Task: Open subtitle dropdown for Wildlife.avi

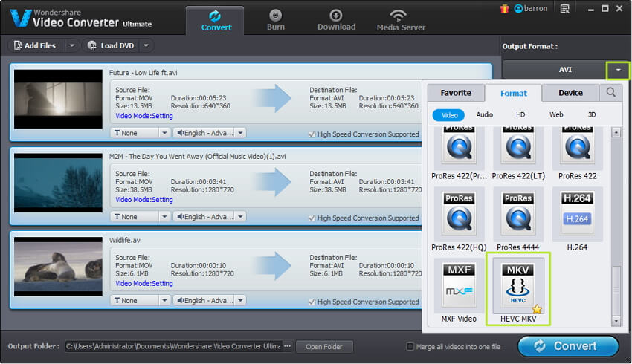Action: point(164,300)
